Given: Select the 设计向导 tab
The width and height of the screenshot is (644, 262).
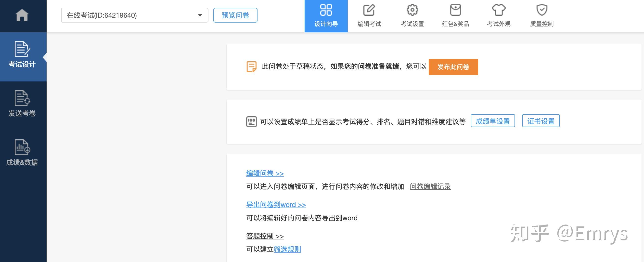Looking at the screenshot, I should (326, 16).
